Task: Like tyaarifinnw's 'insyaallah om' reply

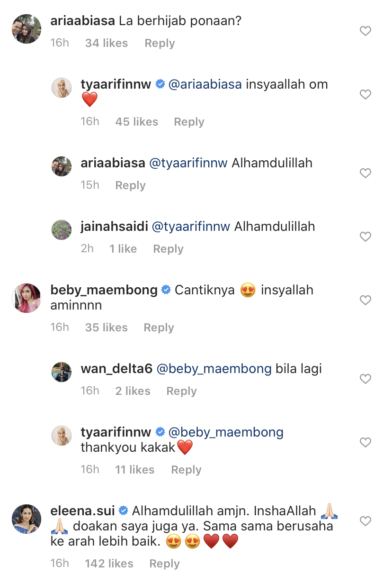Action: [365, 95]
